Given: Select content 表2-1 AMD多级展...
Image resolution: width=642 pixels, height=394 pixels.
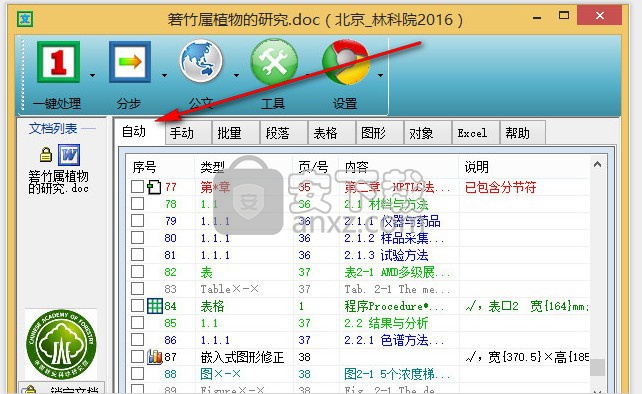Looking at the screenshot, I should tap(397, 272).
